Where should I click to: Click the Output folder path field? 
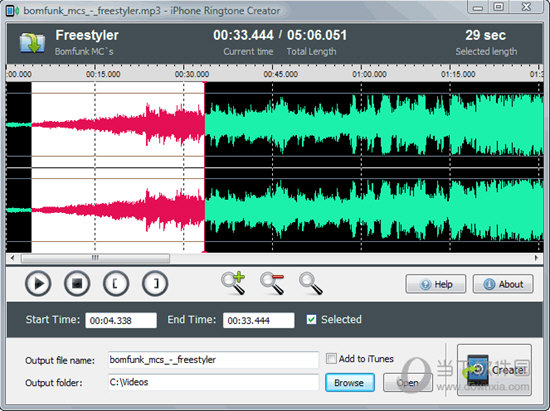click(213, 382)
